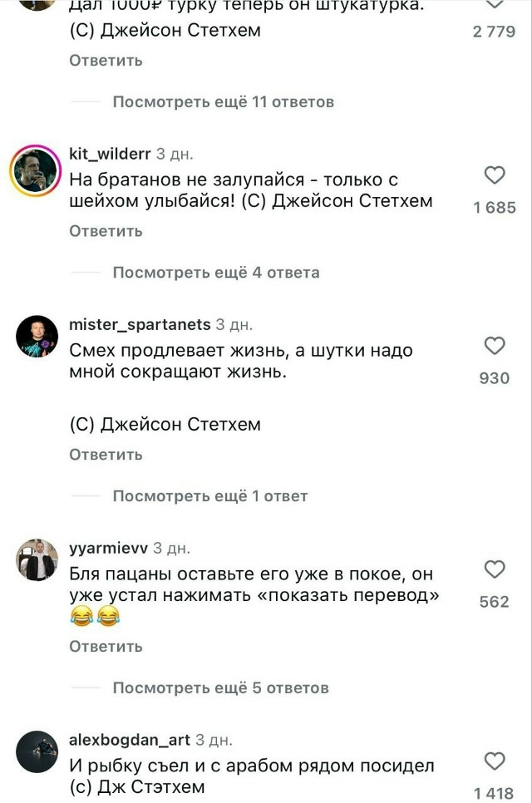Click "Ответить" under the top Джейсон Стетхем comment
Image resolution: width=532 pixels, height=803 pixels.
(106, 61)
